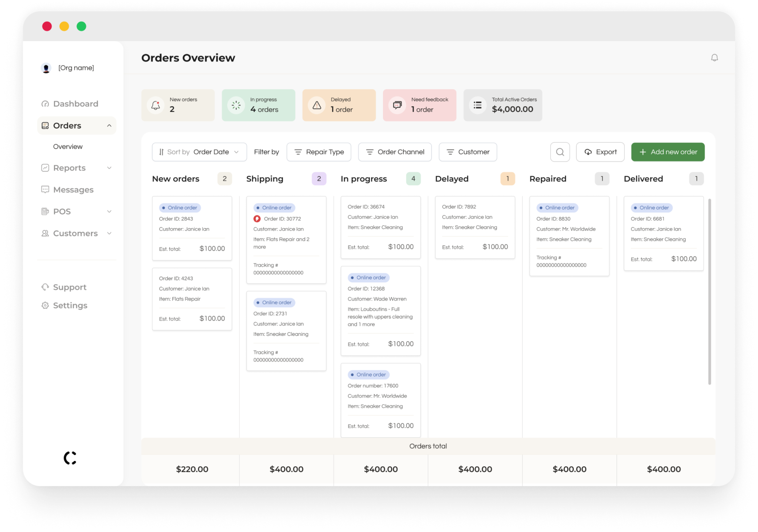758x532 pixels.
Task: Click the Settings gear icon
Action: pyautogui.click(x=45, y=305)
